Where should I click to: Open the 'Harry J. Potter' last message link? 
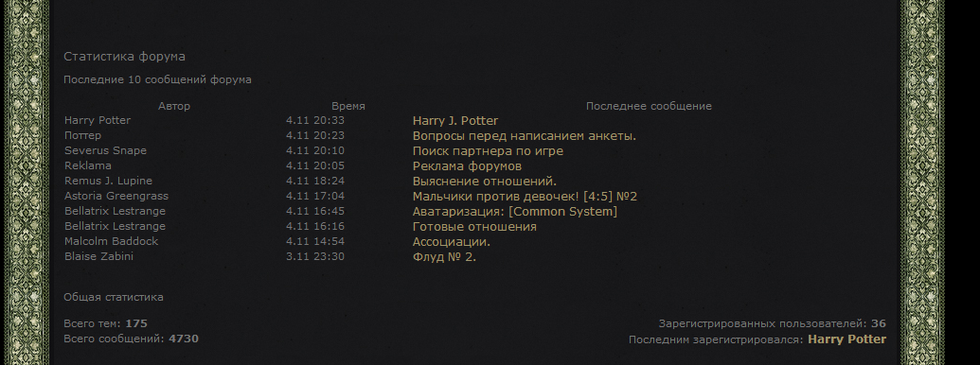coord(455,121)
